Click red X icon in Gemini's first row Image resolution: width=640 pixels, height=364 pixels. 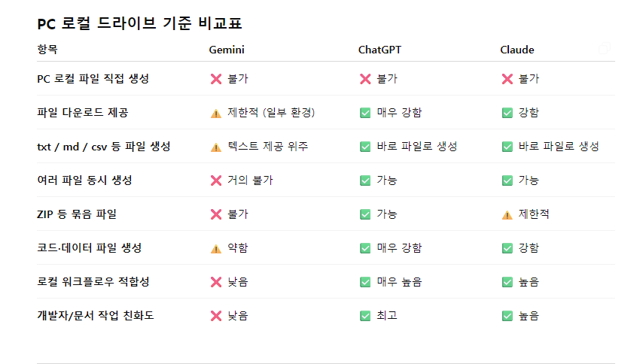click(216, 79)
